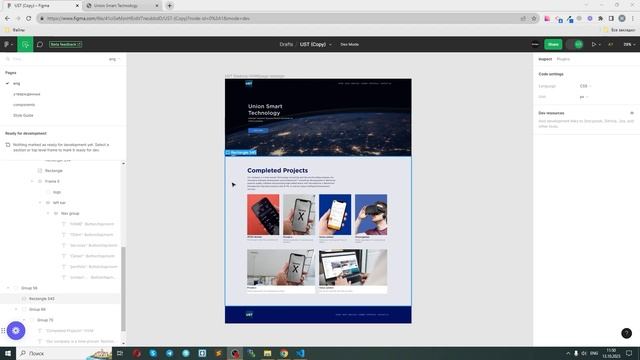Viewport: 640px width, 360px height.
Task: Select the утвержденное page
Action: click(27, 94)
